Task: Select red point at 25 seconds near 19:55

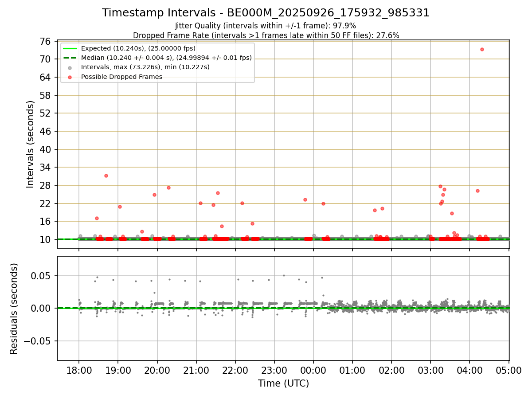Action: coord(154,195)
